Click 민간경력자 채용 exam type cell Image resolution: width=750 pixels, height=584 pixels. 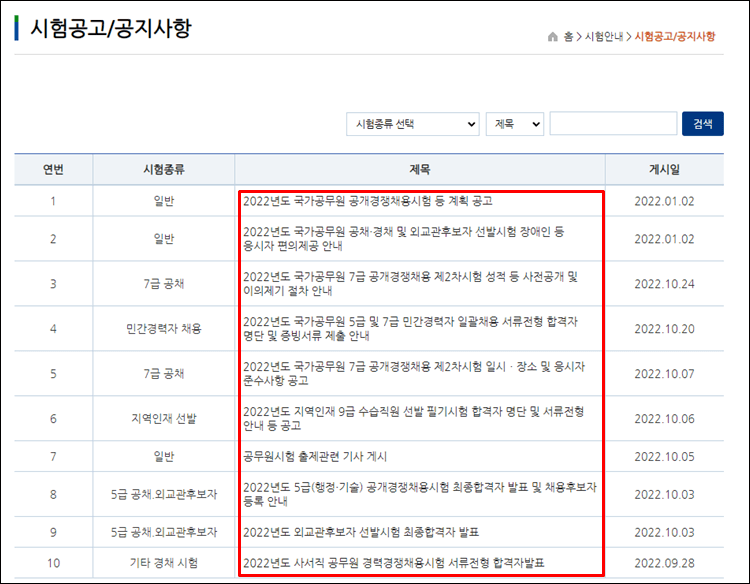coord(164,329)
